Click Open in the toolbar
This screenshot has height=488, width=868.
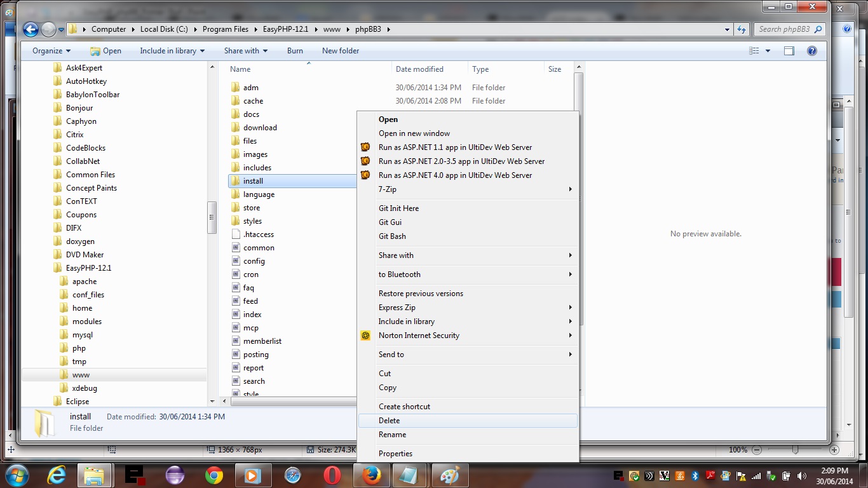pos(105,51)
